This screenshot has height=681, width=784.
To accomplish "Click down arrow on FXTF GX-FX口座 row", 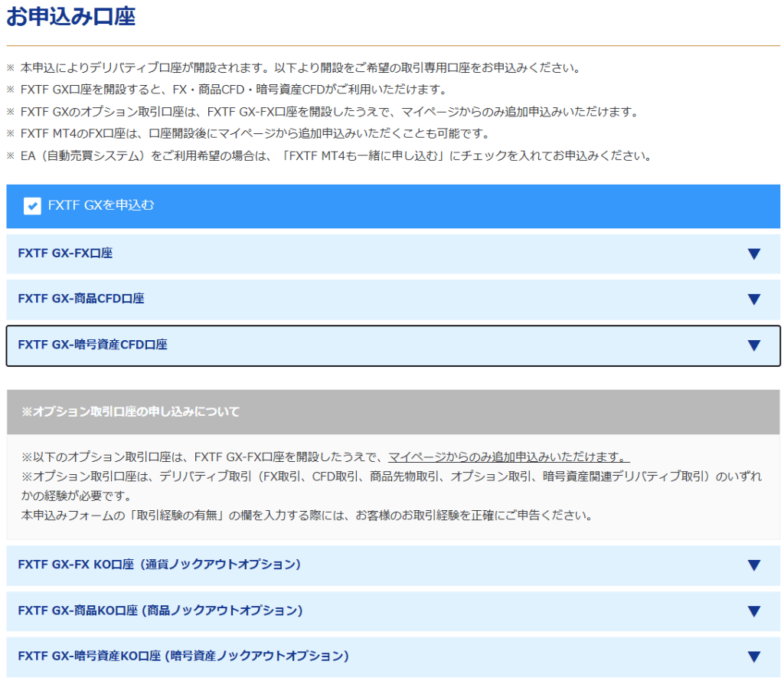I will (x=753, y=254).
